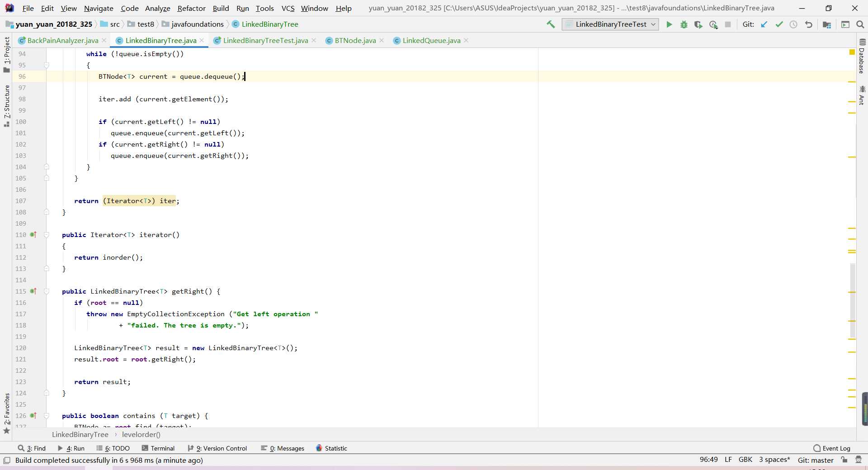Open the 4: Run tool window

pos(71,448)
